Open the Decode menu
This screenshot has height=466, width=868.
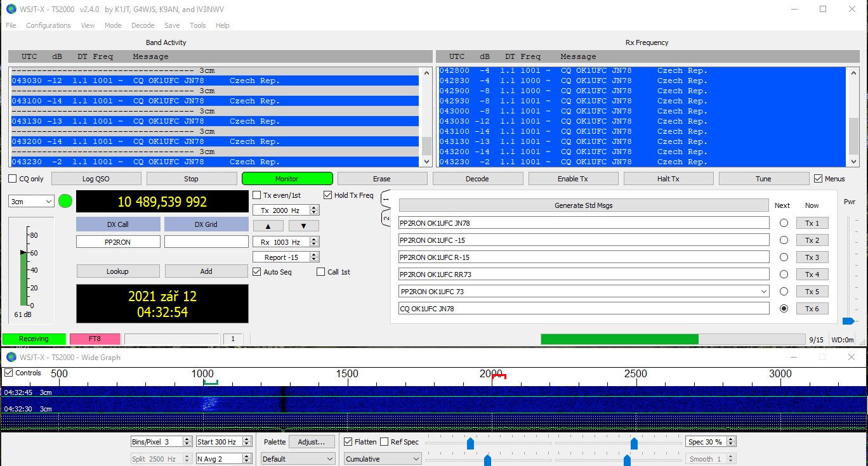(143, 25)
